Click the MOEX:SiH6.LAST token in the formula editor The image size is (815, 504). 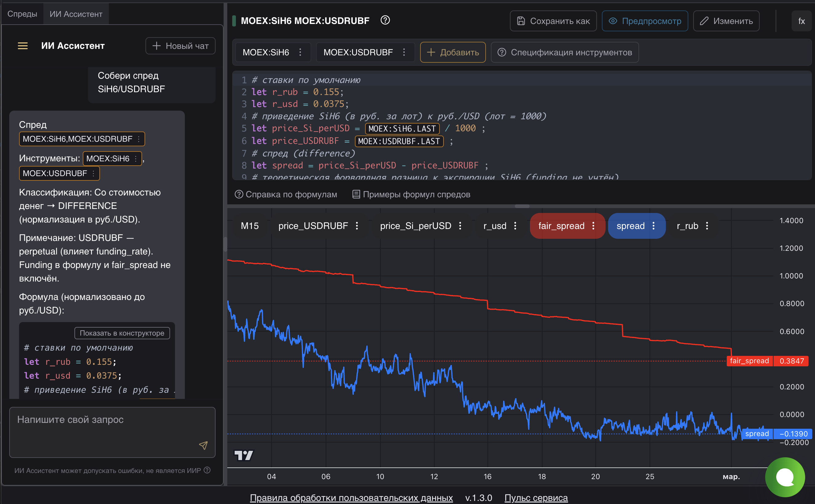[x=402, y=129]
